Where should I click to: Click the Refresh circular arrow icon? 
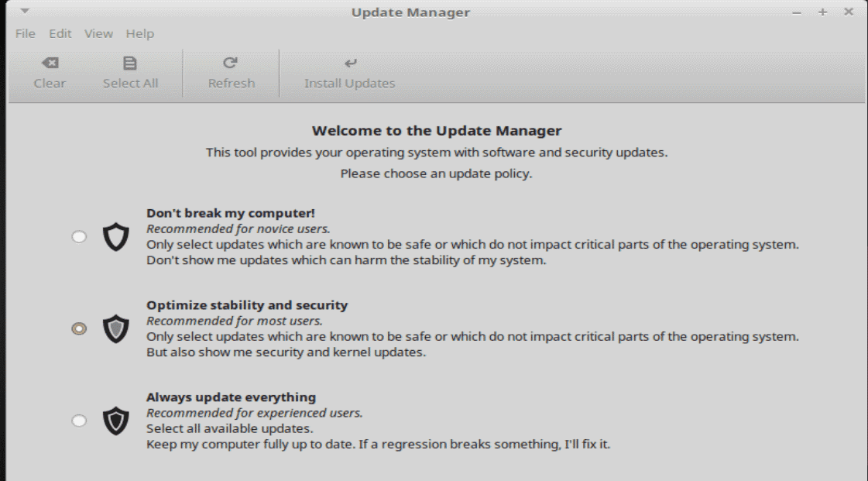coord(230,63)
